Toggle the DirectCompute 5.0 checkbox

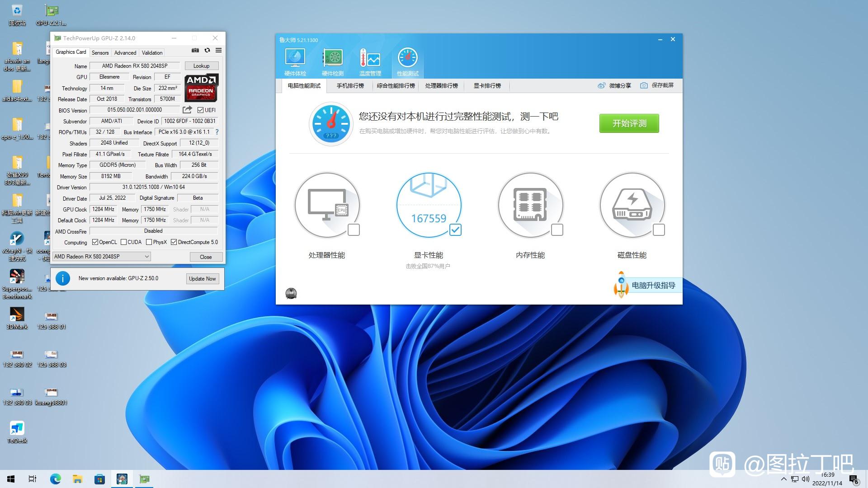pyautogui.click(x=174, y=242)
